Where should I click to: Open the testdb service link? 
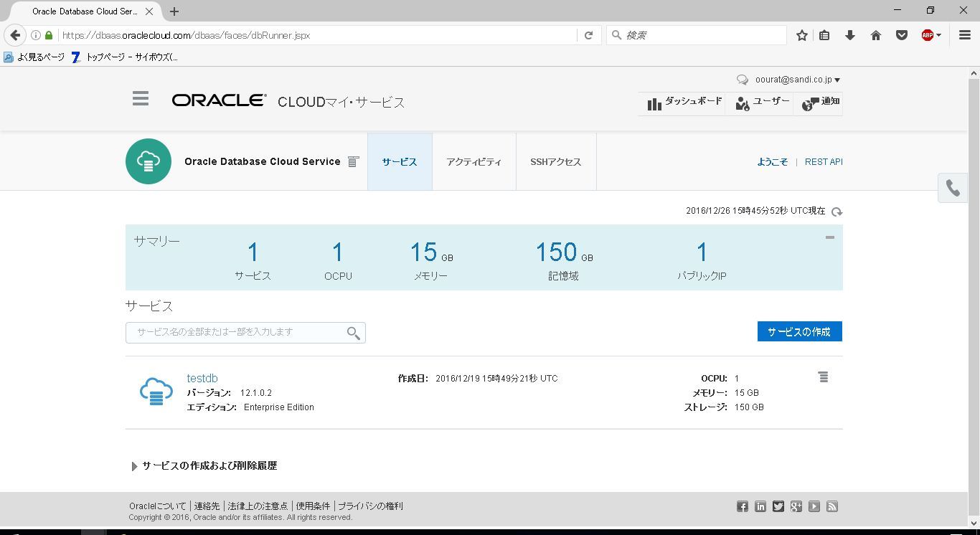[202, 379]
